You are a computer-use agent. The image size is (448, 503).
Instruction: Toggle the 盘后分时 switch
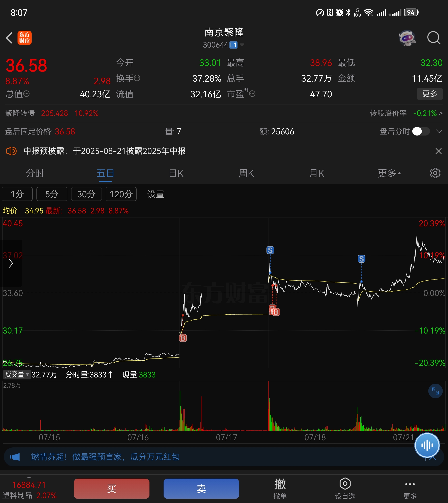pos(421,131)
